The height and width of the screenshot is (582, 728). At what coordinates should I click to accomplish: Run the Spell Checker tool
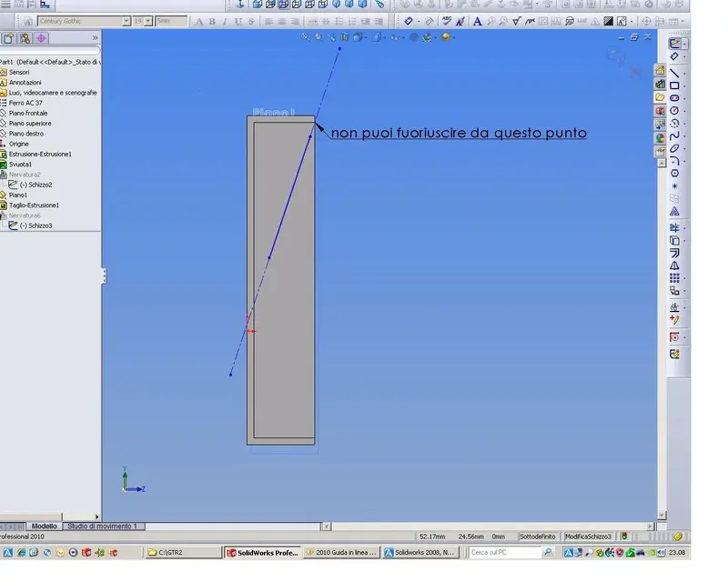tap(447, 21)
